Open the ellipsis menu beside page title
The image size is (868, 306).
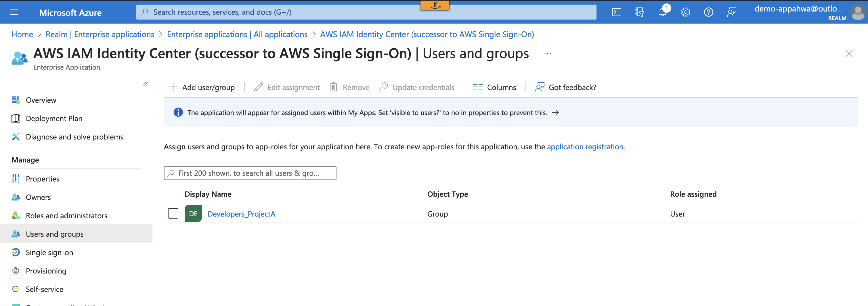[x=548, y=53]
